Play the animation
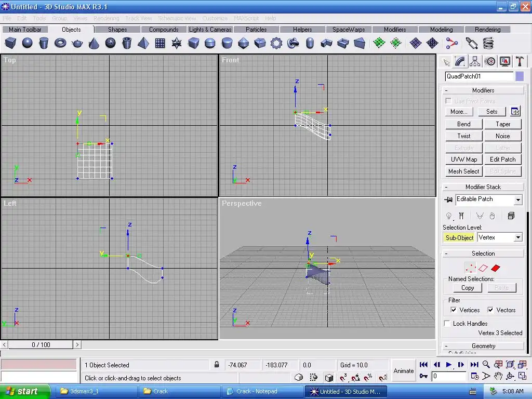Viewport: 532px width, 399px height. pos(448,365)
